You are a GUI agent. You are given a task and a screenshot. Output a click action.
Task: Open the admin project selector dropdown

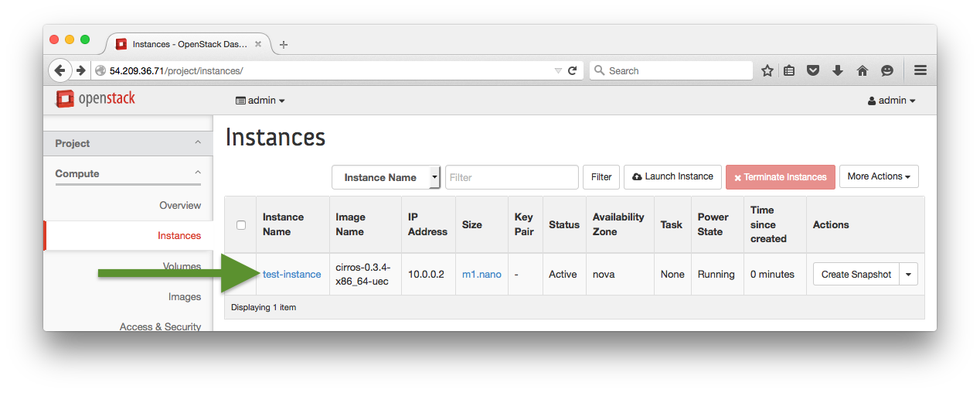coord(260,101)
